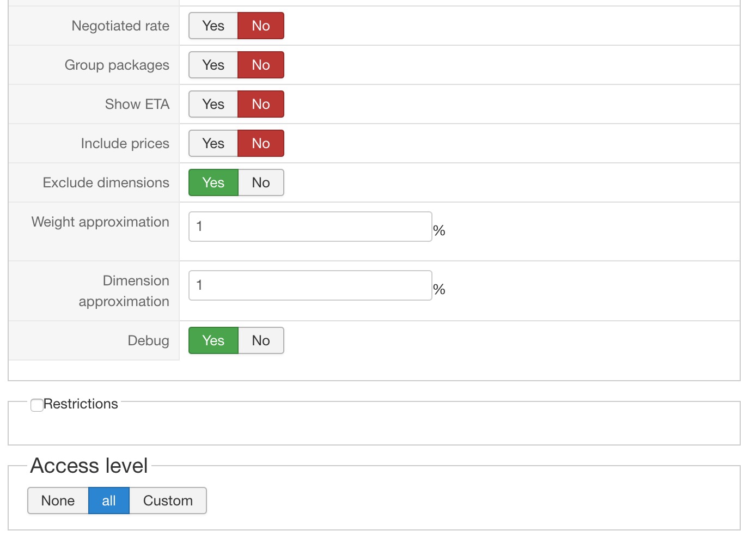Set Include prices to Yes
756x549 pixels.
(x=213, y=144)
